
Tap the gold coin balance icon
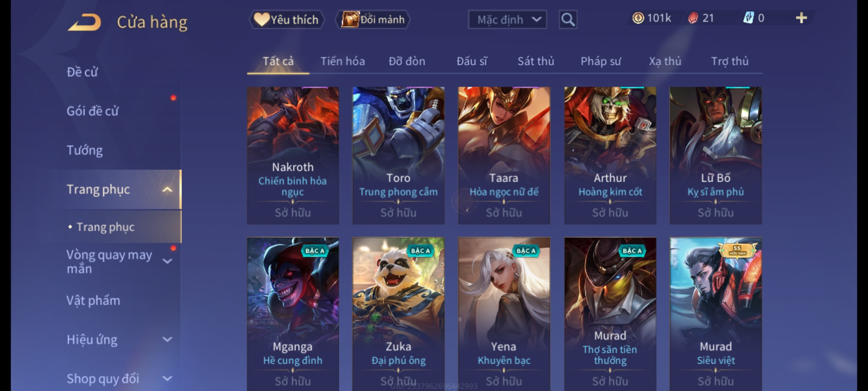point(638,18)
